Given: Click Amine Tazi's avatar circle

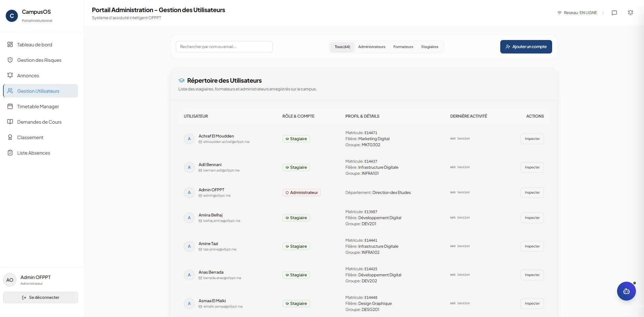Looking at the screenshot, I should (189, 246).
